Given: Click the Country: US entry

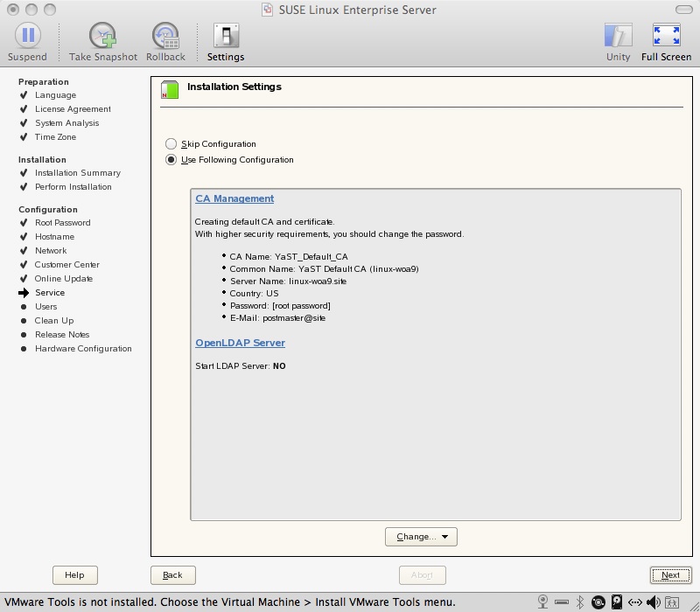Looking at the screenshot, I should 254,293.
